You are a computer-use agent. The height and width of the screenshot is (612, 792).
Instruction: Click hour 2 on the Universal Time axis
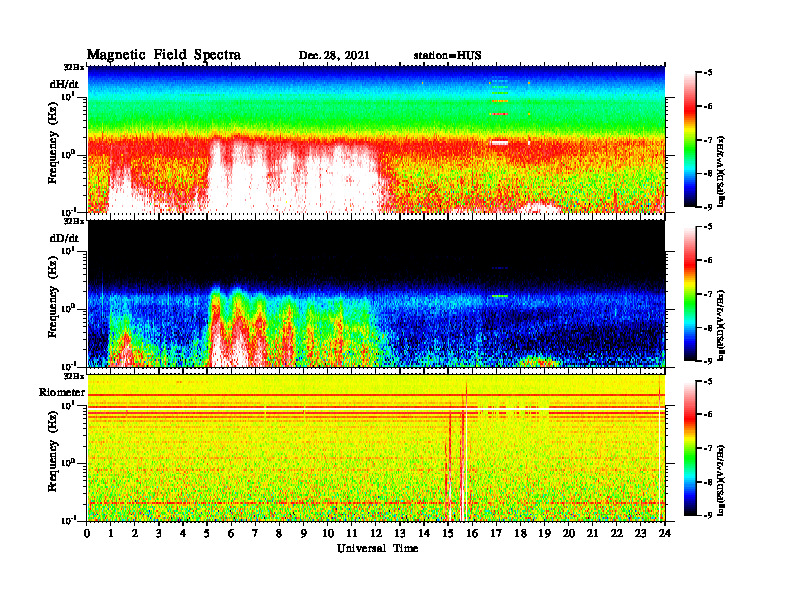click(135, 533)
